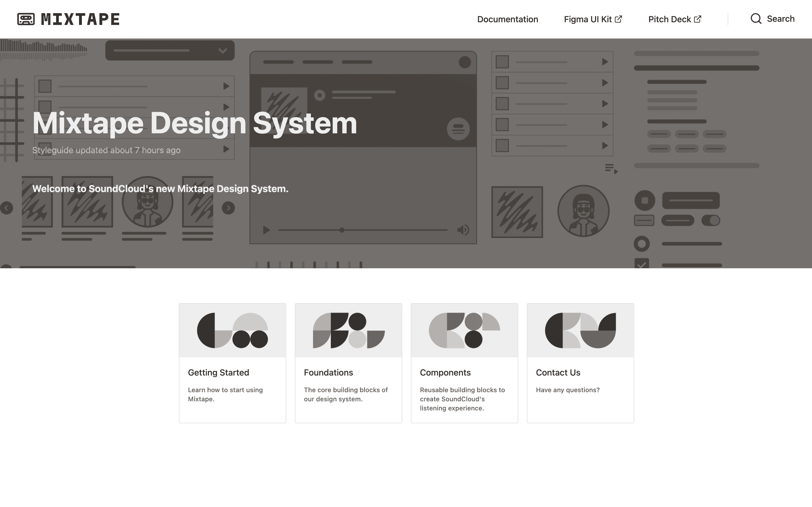Screen dimensions: 812x507
Task: Click the speaker volume icon in hero player
Action: 463,230
